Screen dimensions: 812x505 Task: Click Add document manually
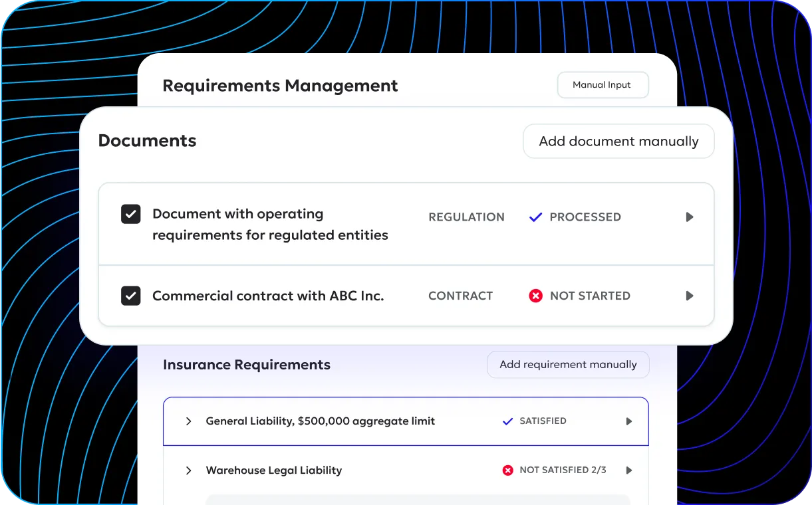[x=618, y=141]
